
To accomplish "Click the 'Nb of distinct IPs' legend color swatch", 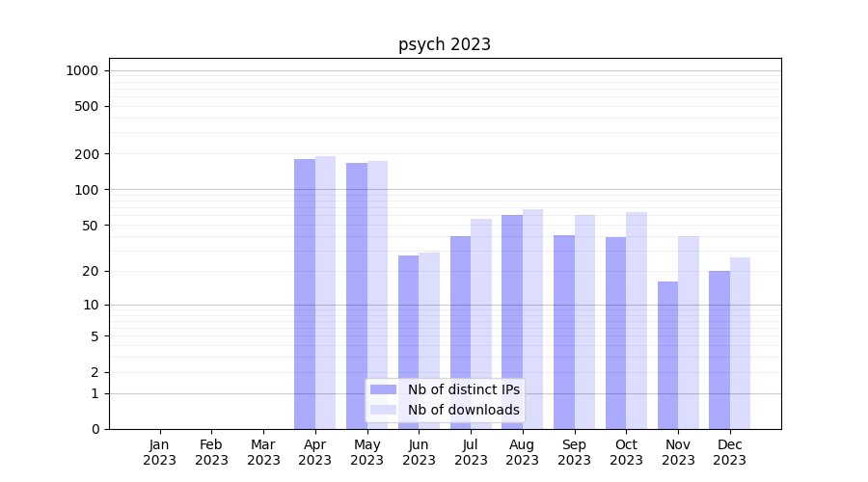I will (383, 389).
